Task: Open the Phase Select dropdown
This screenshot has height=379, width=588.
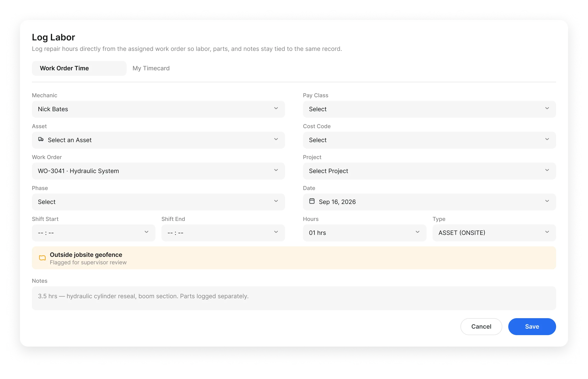Action: [x=158, y=202]
